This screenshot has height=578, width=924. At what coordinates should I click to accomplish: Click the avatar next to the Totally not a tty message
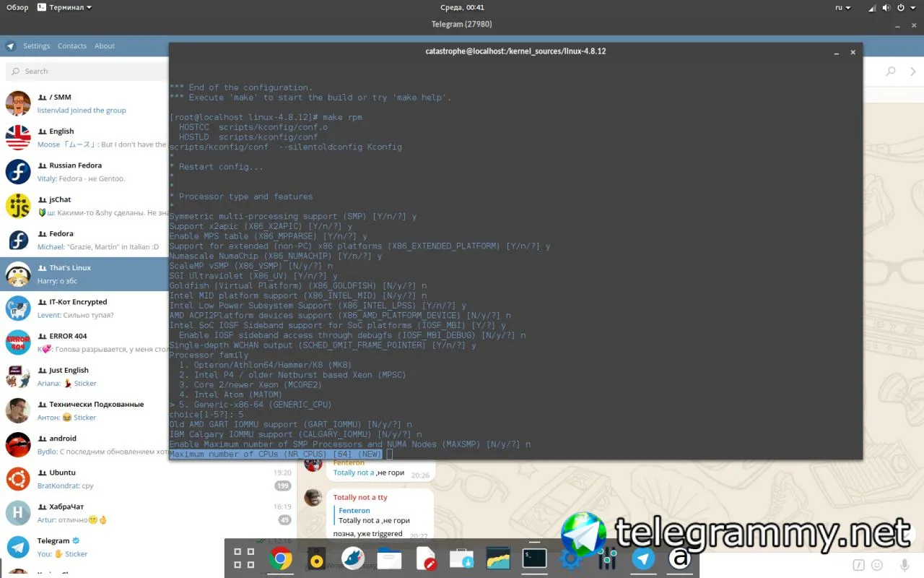(x=313, y=497)
